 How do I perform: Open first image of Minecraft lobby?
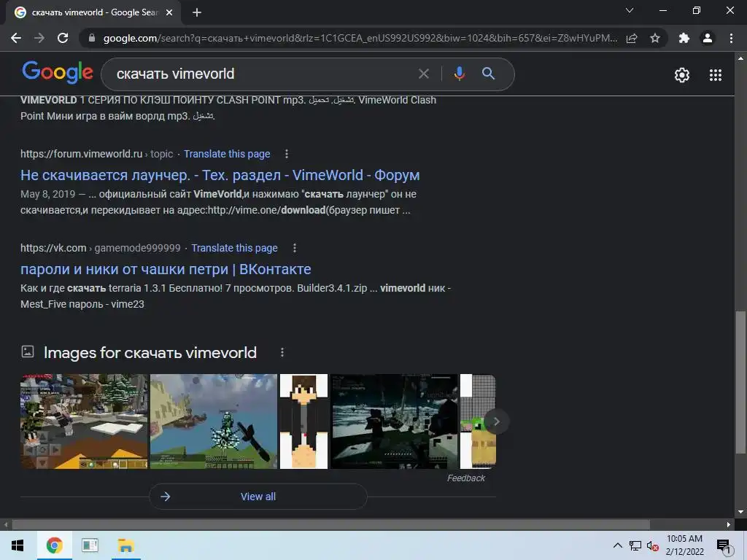click(x=84, y=421)
